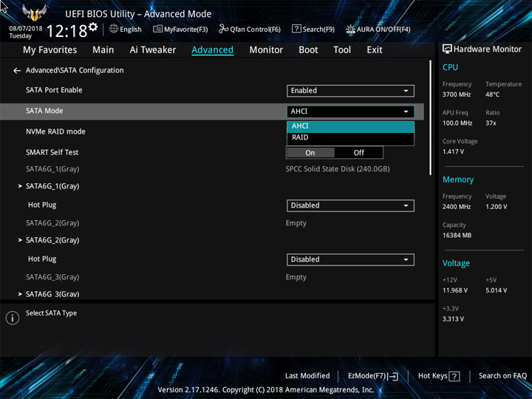Screen dimensions: 532x399
Task: Click the settings list scrollbar
Action: pos(431,117)
